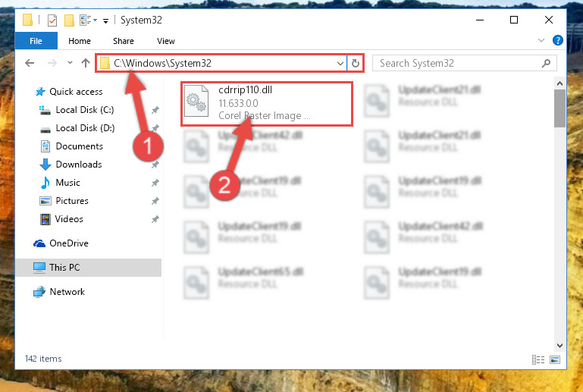This screenshot has height=392, width=583.
Task: Click the pin icon beside Pictures
Action: (155, 201)
